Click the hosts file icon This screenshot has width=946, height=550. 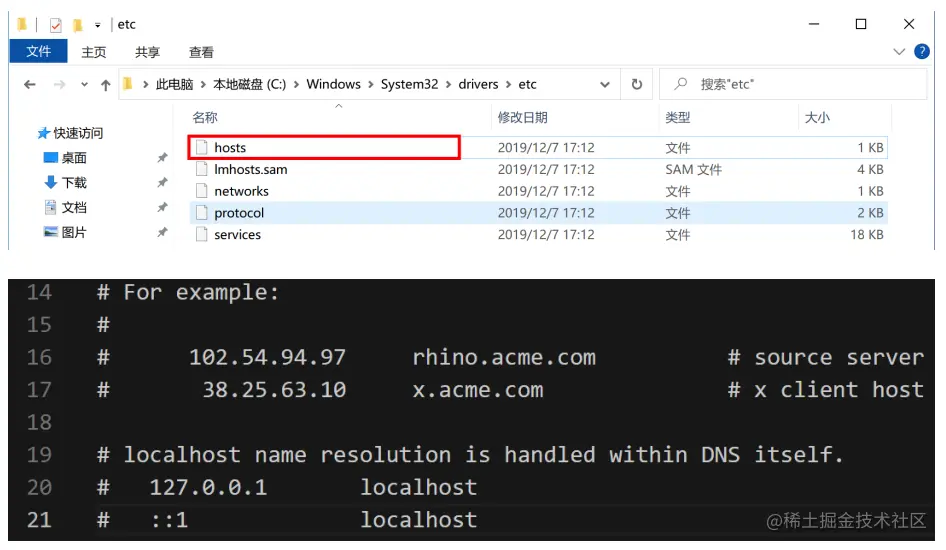point(202,148)
